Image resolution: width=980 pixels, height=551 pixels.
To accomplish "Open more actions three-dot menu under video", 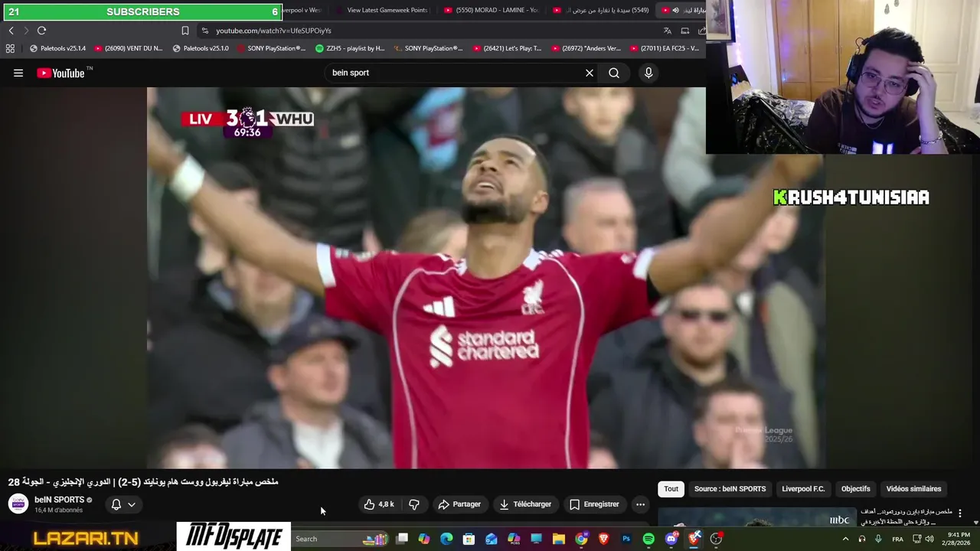I will (x=640, y=504).
